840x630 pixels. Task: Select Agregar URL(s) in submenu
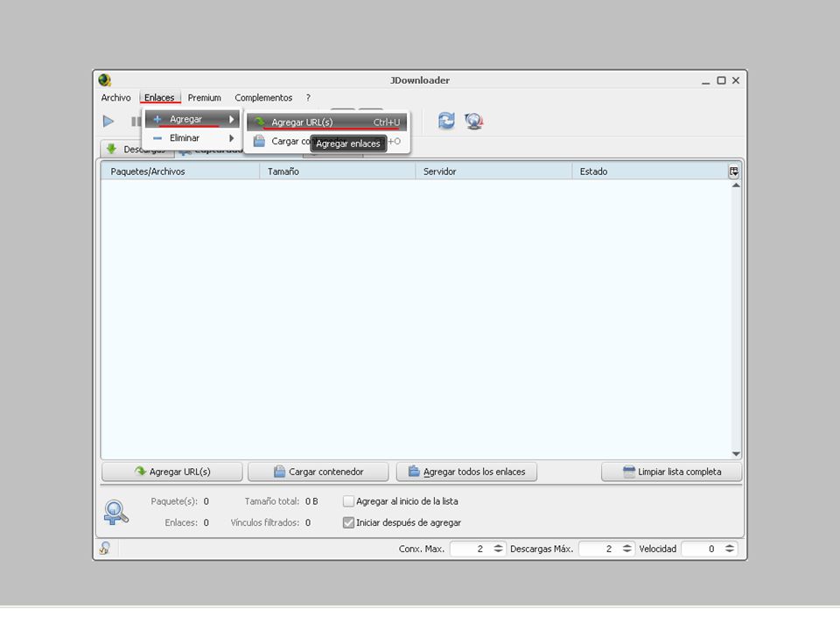coord(326,122)
